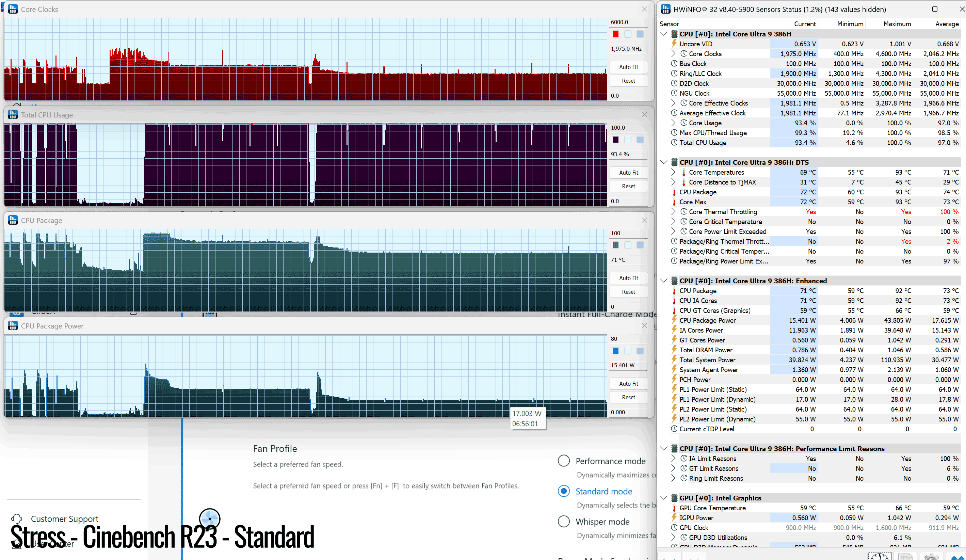Viewport: 966px width, 560px height.
Task: Expand Core Thermal Throttling entry
Action: (673, 212)
